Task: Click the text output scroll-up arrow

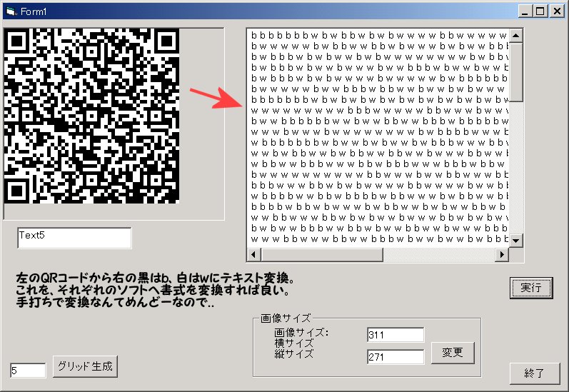Action: (515, 36)
